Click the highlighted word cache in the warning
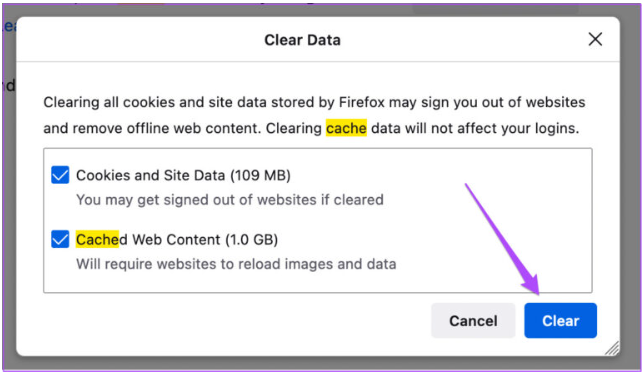This screenshot has height=374, width=643. click(346, 128)
